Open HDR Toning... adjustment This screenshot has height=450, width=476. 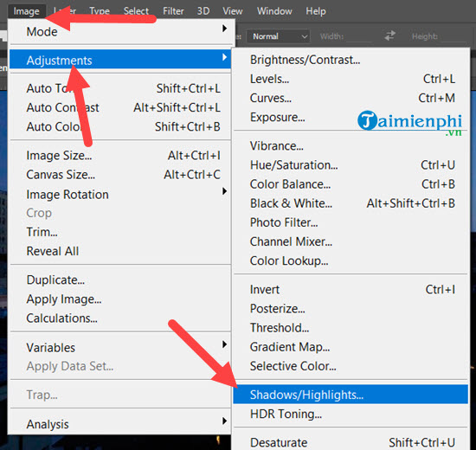click(351, 414)
